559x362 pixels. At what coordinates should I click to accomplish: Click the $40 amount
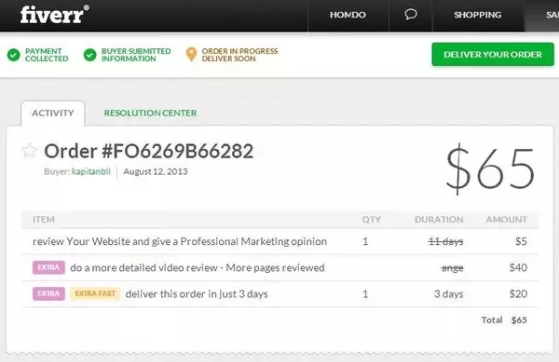click(518, 267)
